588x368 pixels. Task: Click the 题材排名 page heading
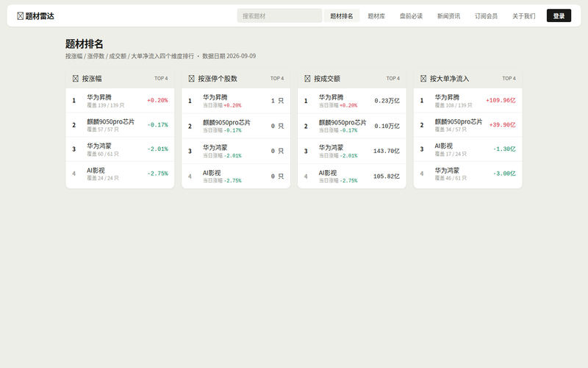[84, 44]
